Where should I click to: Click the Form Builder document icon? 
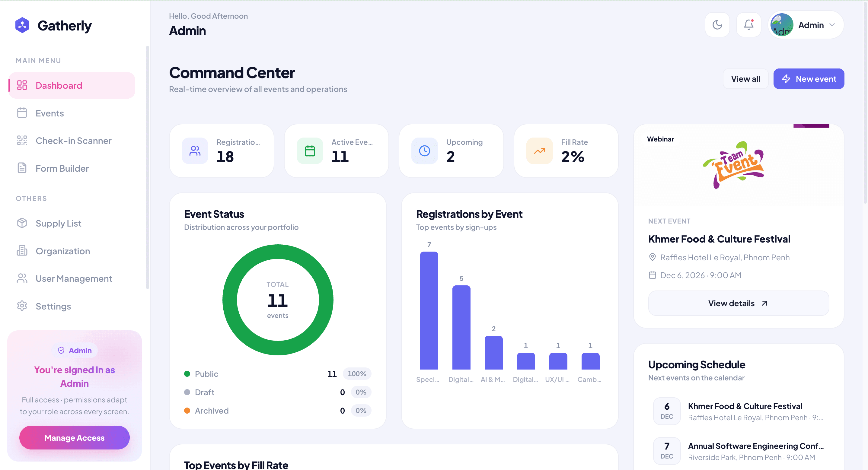[x=22, y=168]
